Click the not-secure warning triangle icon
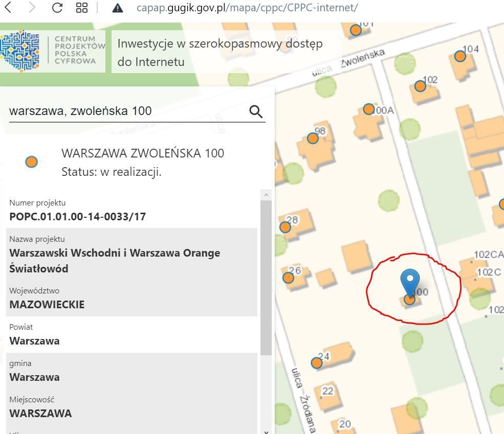 point(118,8)
